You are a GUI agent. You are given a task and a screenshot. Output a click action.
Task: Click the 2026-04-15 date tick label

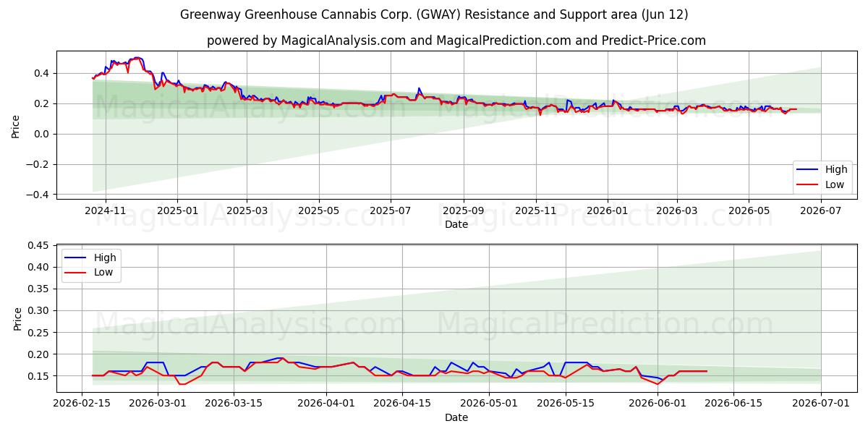pos(401,404)
